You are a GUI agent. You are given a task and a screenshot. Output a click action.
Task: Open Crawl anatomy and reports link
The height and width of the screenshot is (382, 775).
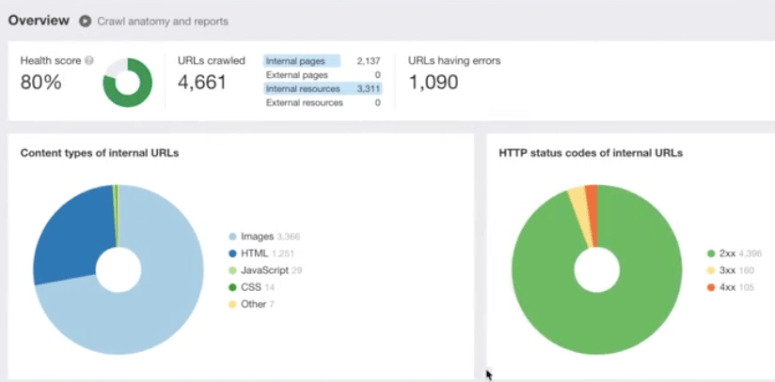pos(163,21)
